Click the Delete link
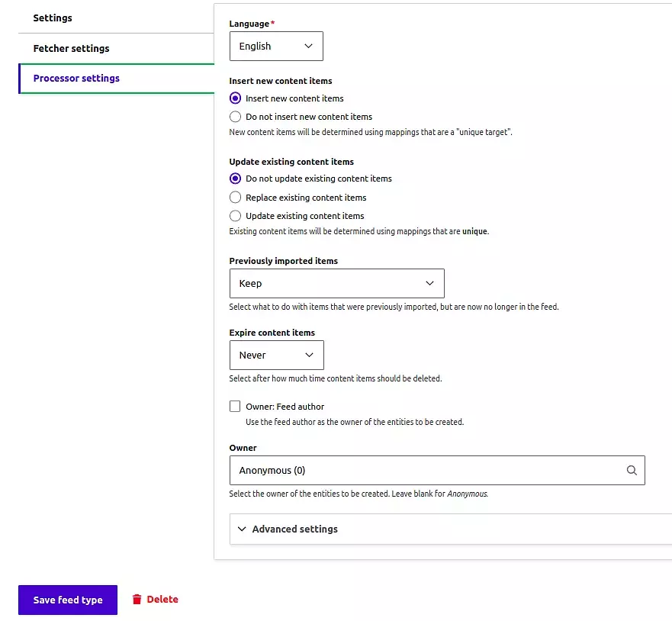 coord(162,599)
